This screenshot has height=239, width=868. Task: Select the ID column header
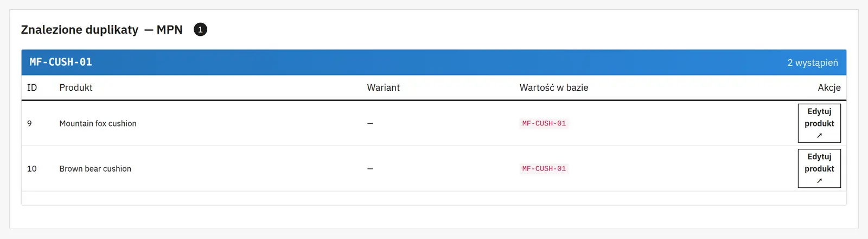(x=32, y=87)
